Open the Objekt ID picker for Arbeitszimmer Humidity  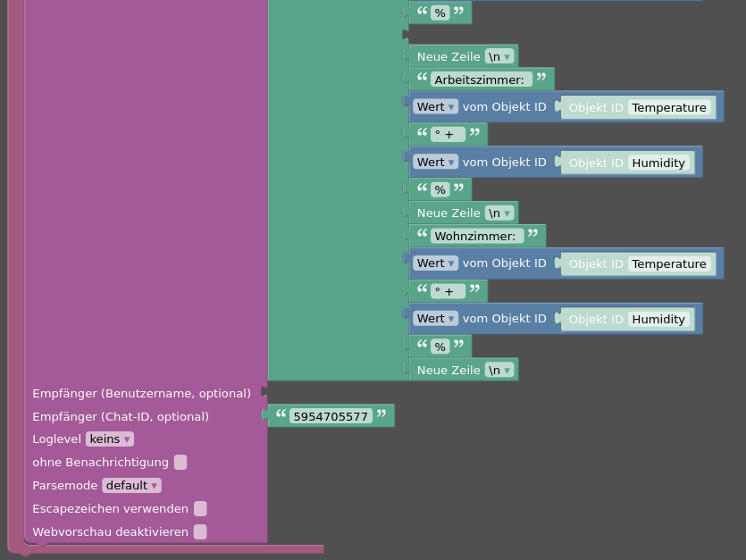click(x=597, y=163)
